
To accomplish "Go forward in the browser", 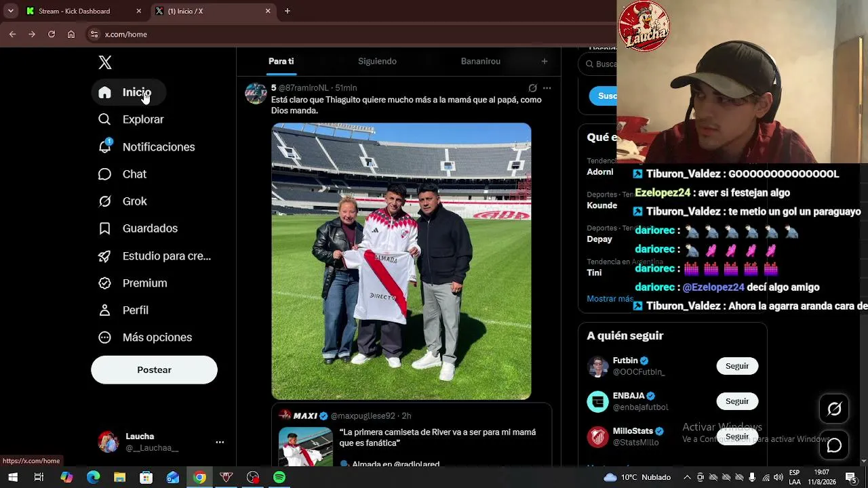I will pos(32,35).
